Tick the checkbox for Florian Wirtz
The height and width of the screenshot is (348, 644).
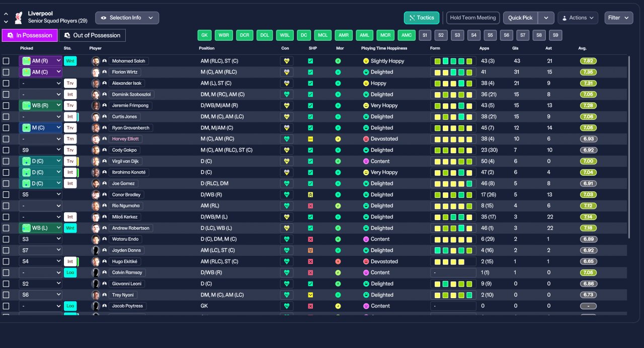(6, 72)
